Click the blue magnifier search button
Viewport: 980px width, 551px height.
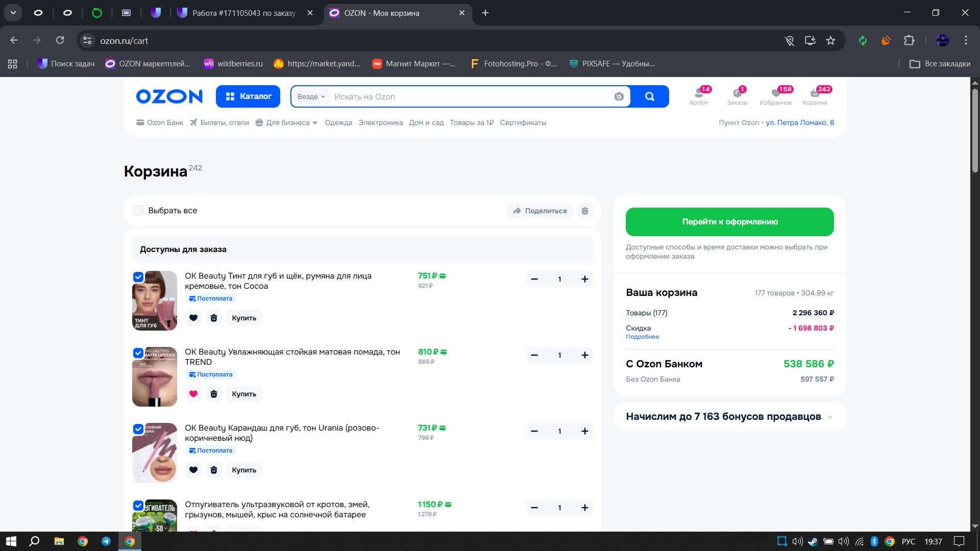(x=649, y=96)
